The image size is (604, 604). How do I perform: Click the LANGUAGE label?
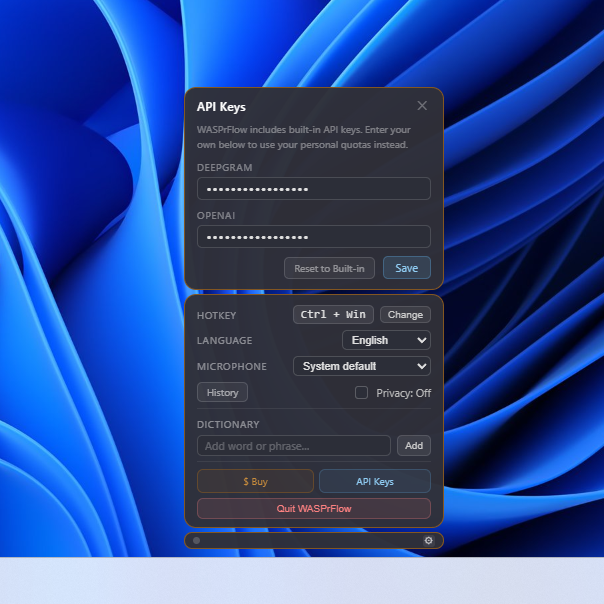[225, 341]
